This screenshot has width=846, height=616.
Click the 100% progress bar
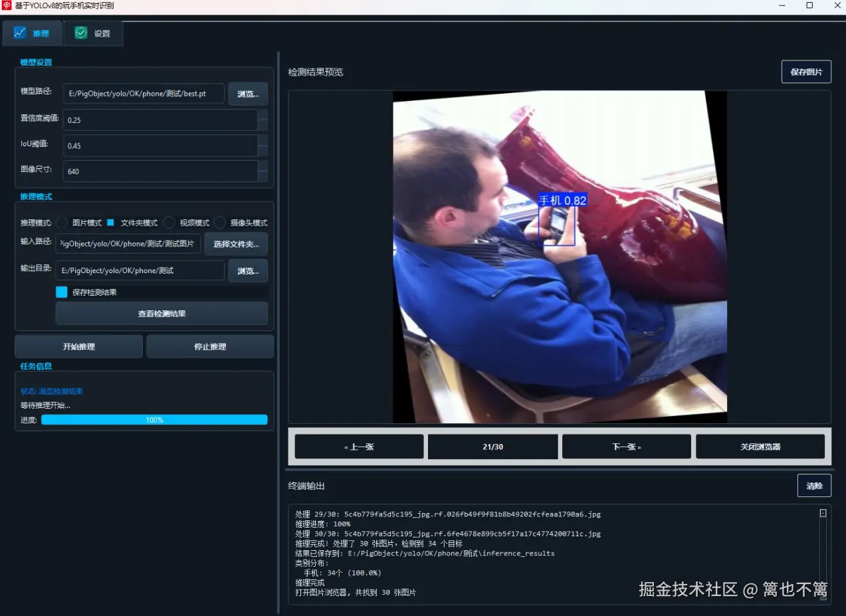pos(154,419)
